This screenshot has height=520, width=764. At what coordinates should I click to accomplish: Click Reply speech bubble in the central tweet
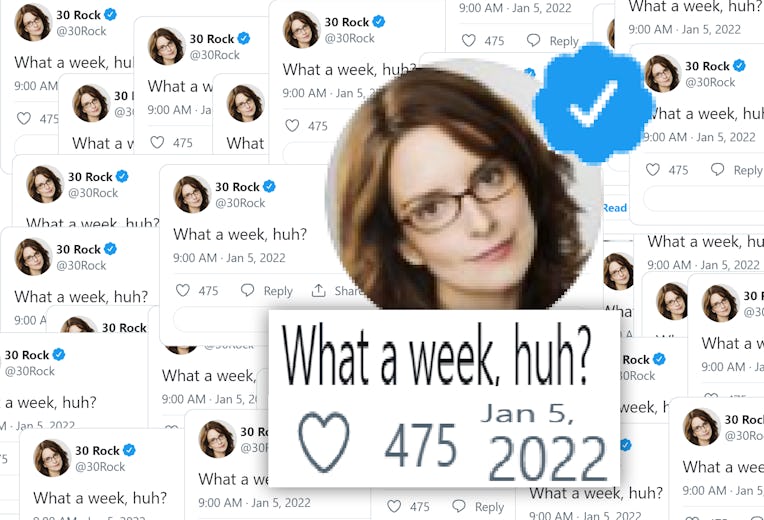click(x=248, y=290)
